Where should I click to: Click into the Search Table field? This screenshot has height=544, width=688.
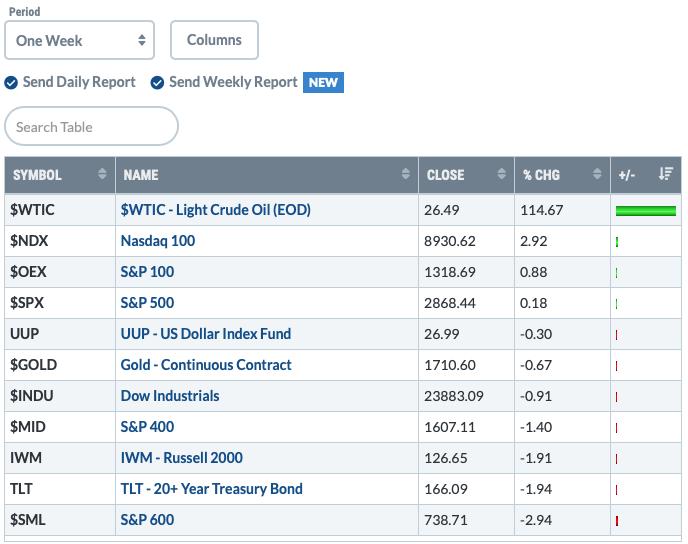(x=91, y=126)
